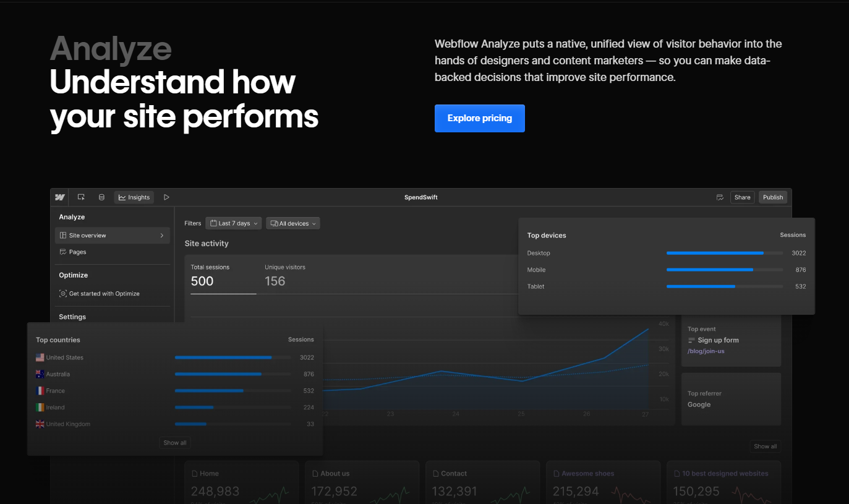
Task: Click the Mobile row in Top devices
Action: pyautogui.click(x=667, y=270)
